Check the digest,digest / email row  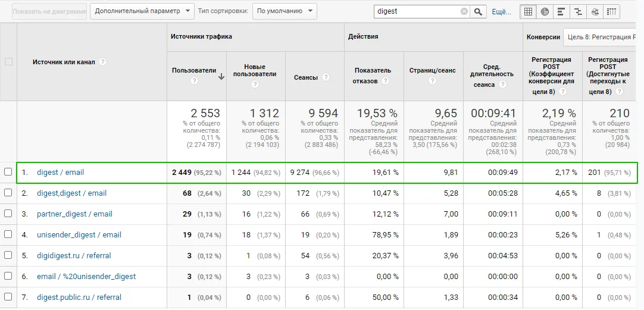8,193
